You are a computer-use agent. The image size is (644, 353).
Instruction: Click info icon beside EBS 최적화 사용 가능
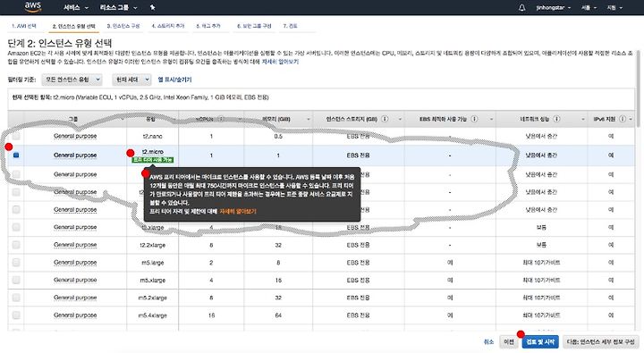(x=474, y=119)
